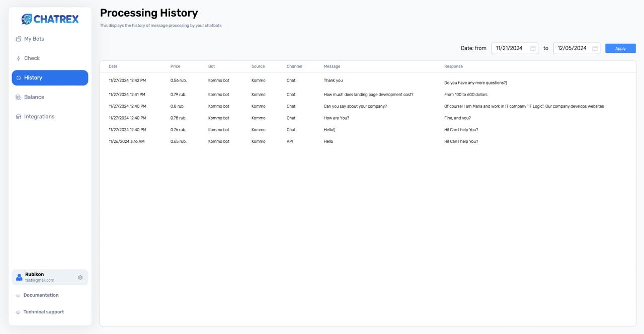Click the "Fine, and you?" response

click(x=457, y=118)
